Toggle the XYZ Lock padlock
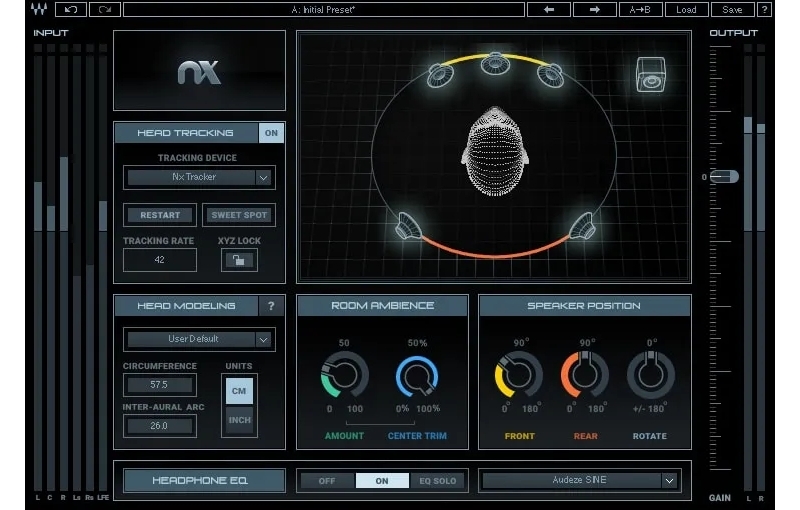Screen dimensions: 800x510 (239, 260)
